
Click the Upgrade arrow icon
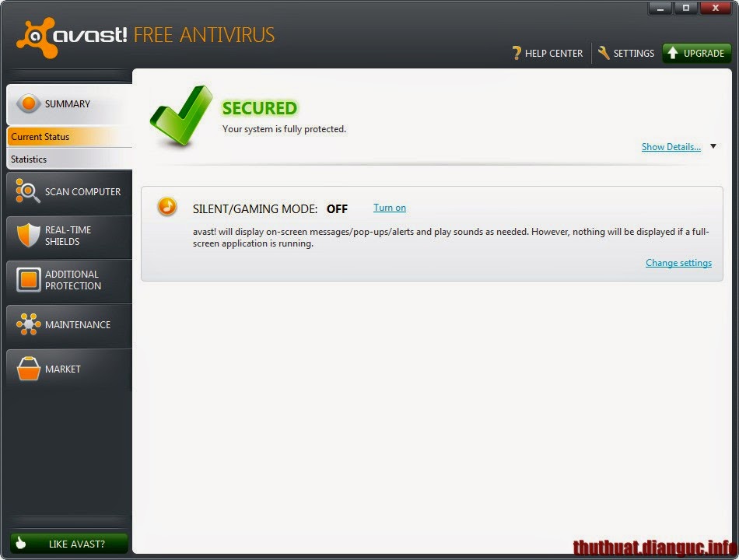pyautogui.click(x=673, y=53)
